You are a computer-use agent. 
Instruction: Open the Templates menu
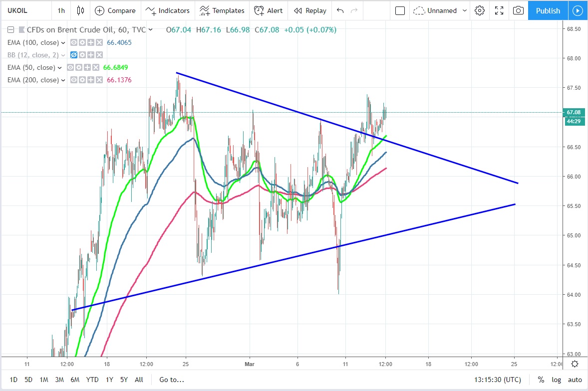point(222,10)
